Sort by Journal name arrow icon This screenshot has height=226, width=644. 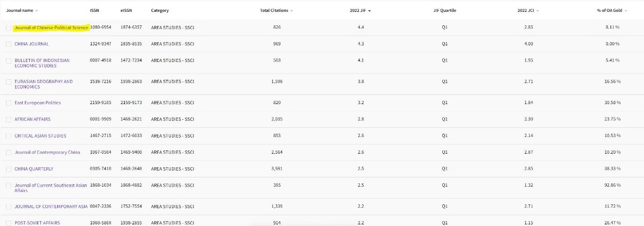pyautogui.click(x=37, y=11)
